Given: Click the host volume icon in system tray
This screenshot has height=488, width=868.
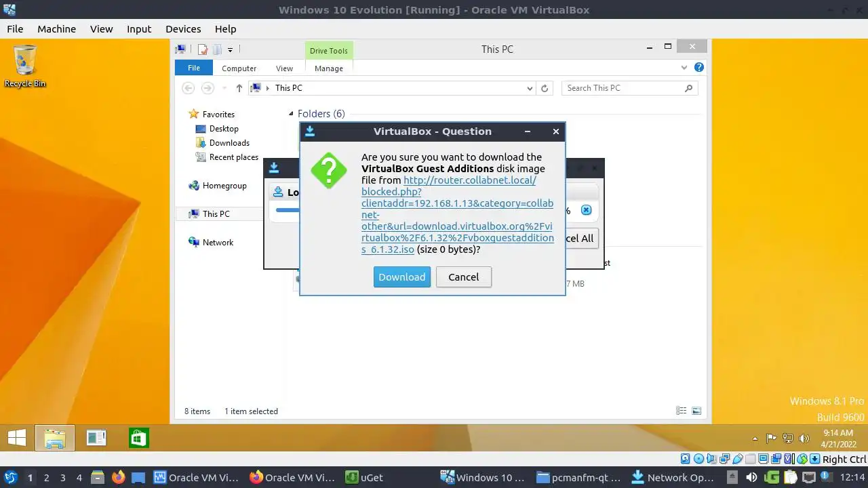Looking at the screenshot, I should (751, 478).
